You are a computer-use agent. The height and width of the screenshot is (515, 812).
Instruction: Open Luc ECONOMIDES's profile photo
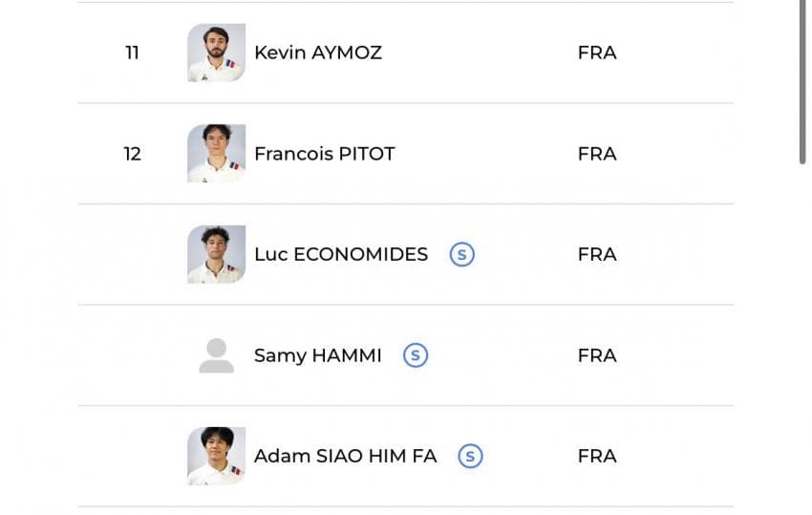click(x=217, y=254)
